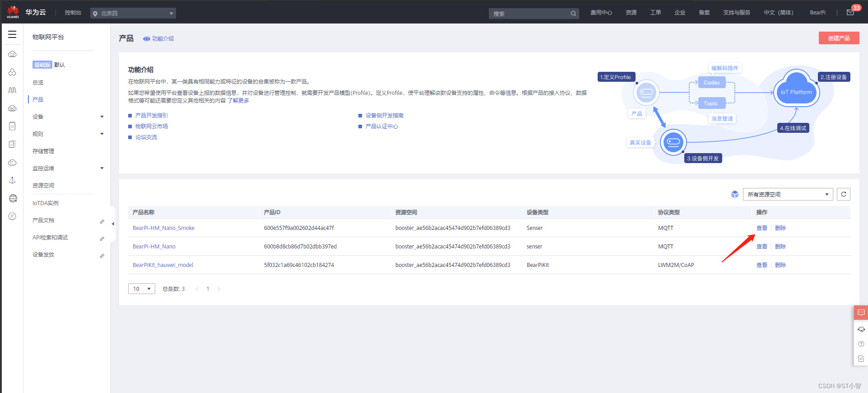The image size is (868, 393).
Task: Open 支持与服务 in the top bar
Action: [x=737, y=13]
